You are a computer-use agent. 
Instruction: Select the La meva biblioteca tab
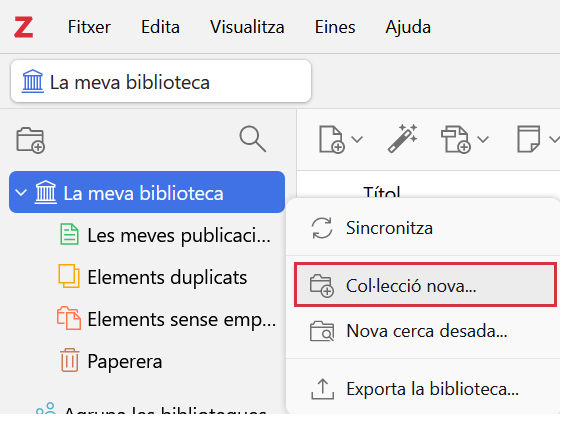click(161, 82)
